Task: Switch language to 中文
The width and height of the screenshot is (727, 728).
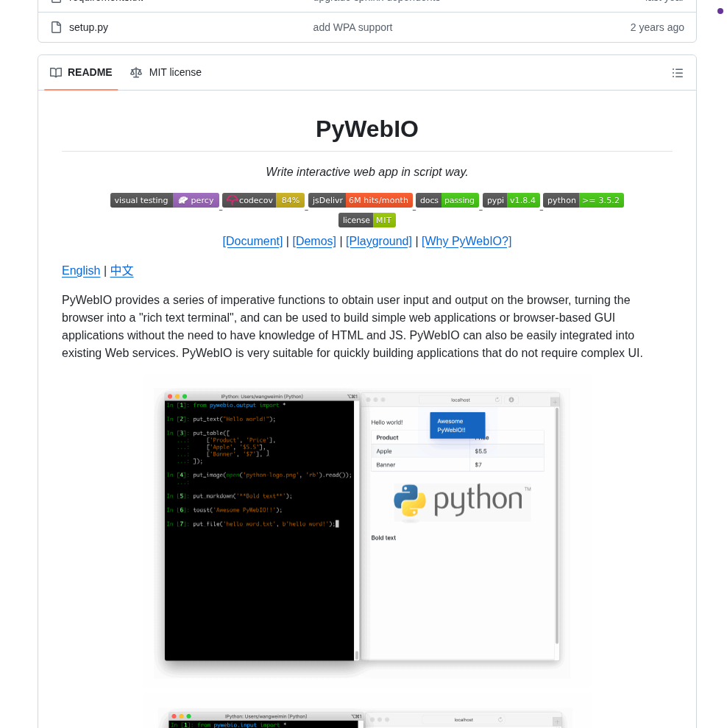Action: [x=121, y=271]
